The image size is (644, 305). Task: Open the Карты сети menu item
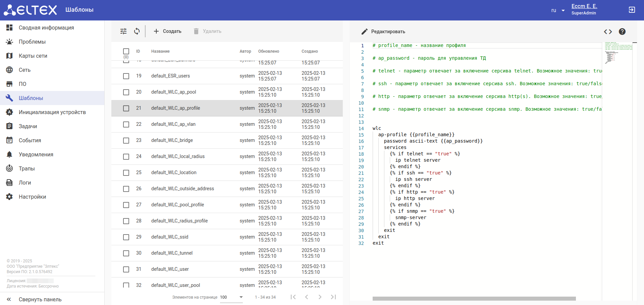pos(33,56)
